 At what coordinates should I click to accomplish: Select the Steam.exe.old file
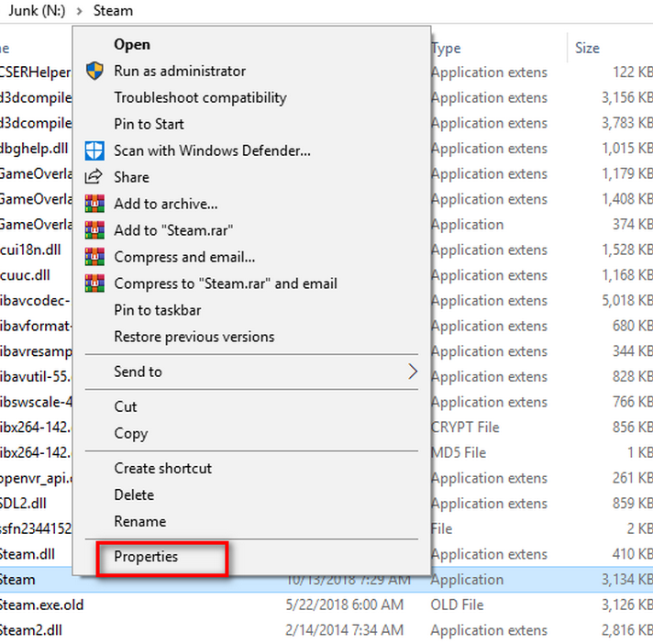click(x=41, y=605)
